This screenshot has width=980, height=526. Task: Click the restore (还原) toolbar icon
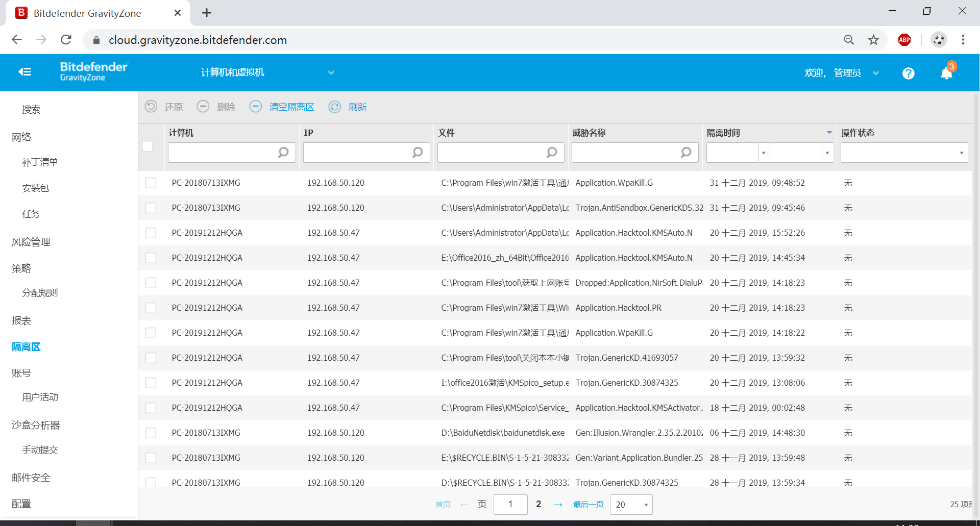(x=151, y=106)
